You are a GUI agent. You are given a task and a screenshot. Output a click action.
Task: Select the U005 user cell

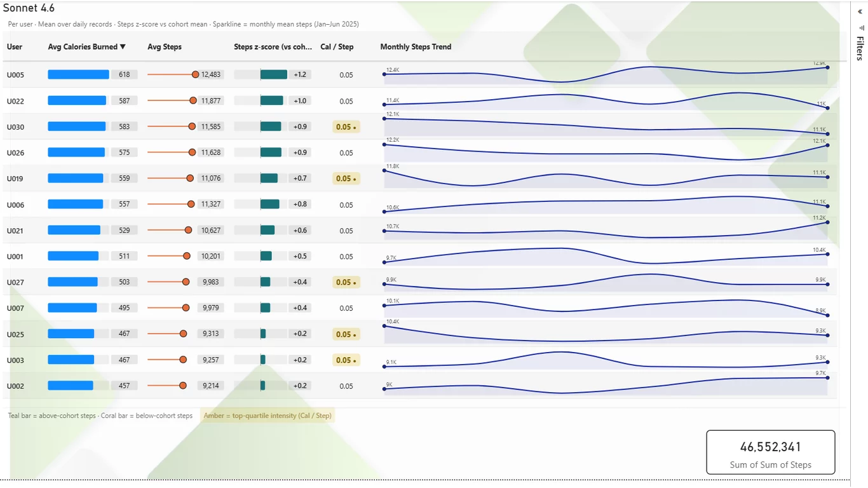click(x=15, y=75)
